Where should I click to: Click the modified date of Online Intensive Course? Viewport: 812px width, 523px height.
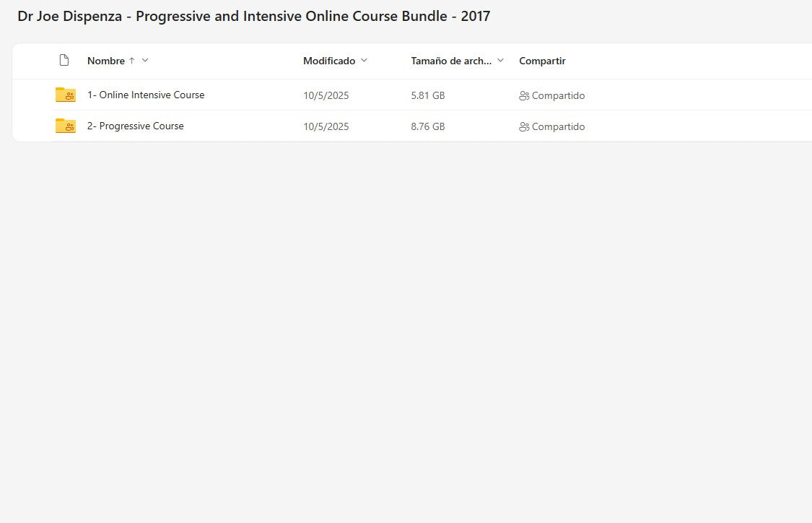(326, 95)
